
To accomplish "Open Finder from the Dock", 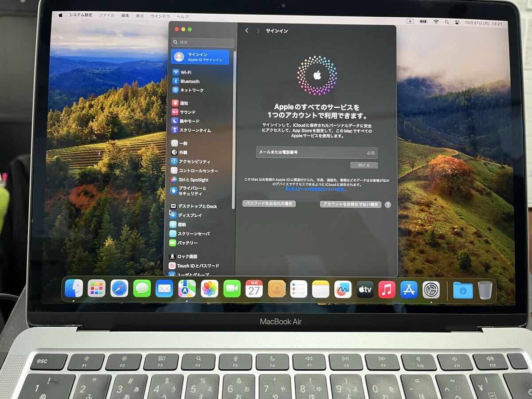I will point(74,288).
